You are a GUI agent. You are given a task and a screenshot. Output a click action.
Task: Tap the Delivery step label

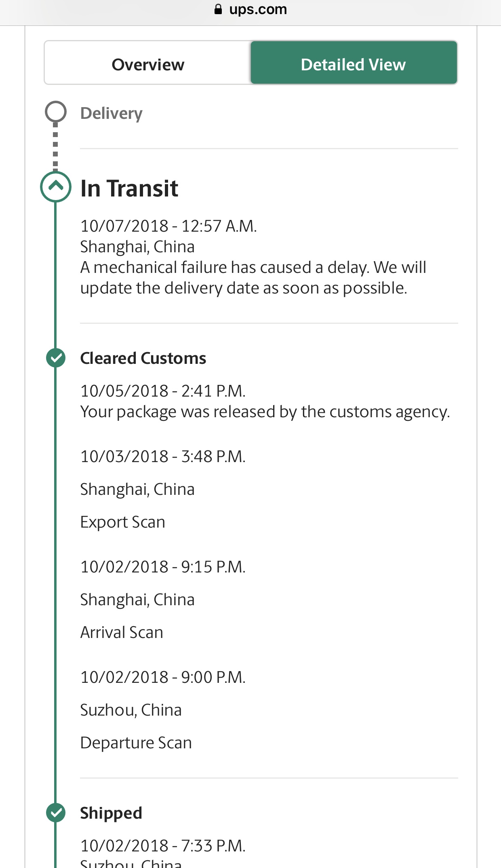112,113
